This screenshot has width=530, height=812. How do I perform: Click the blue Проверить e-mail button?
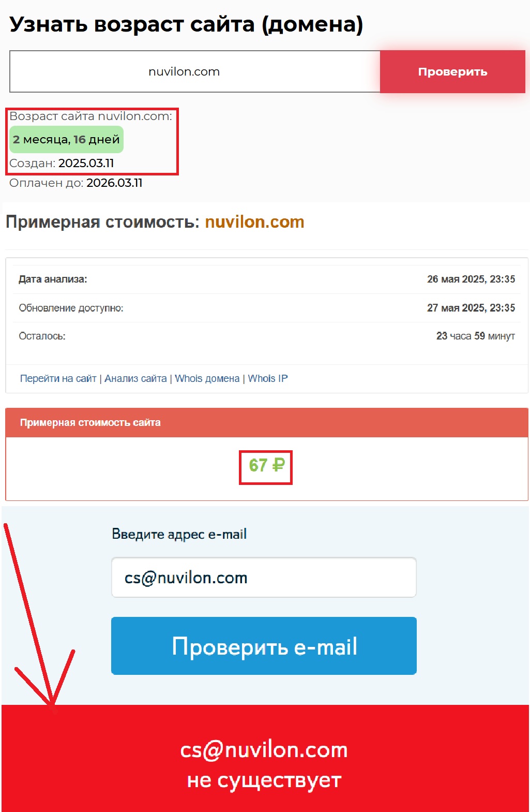click(x=264, y=646)
